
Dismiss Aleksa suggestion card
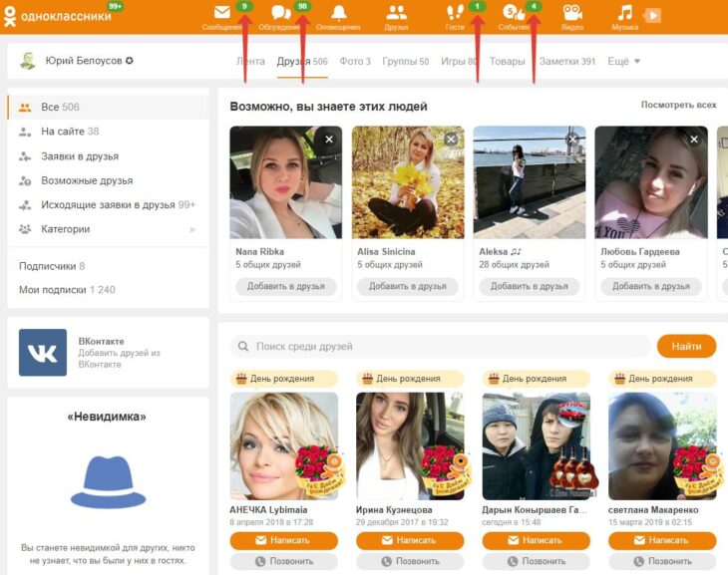point(572,140)
